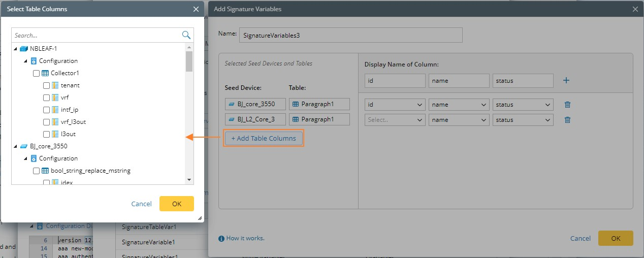Check the tenant column checkbox
The height and width of the screenshot is (258, 644).
tap(47, 85)
